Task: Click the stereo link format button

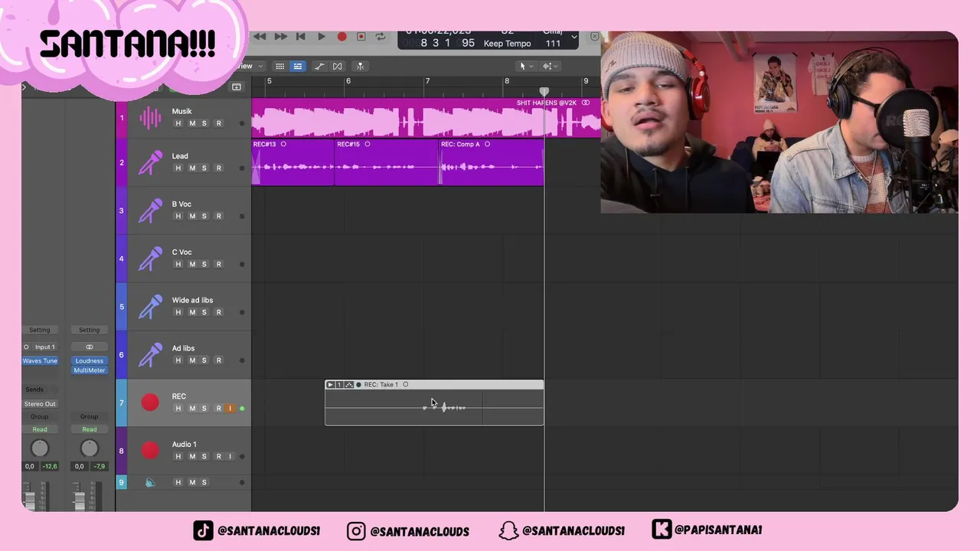Action: click(x=90, y=347)
